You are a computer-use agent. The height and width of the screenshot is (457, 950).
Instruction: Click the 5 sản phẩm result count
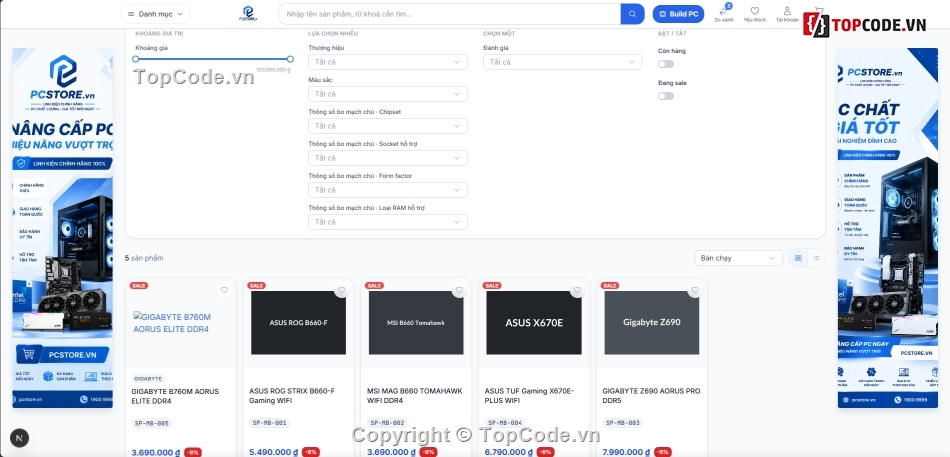pyautogui.click(x=144, y=258)
